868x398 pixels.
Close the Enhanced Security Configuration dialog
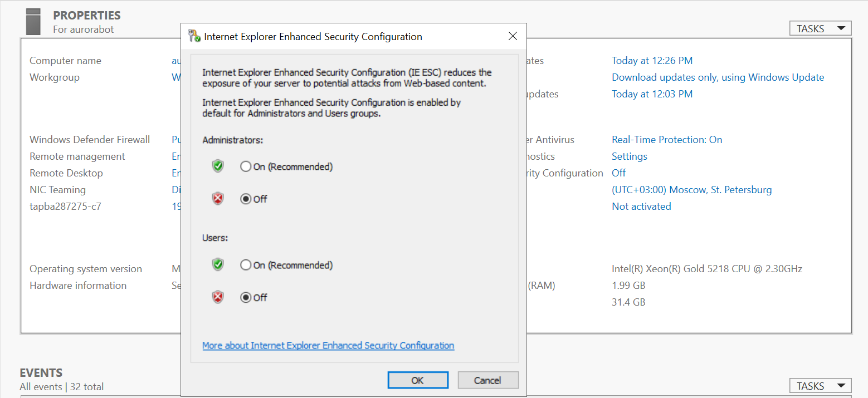[513, 37]
